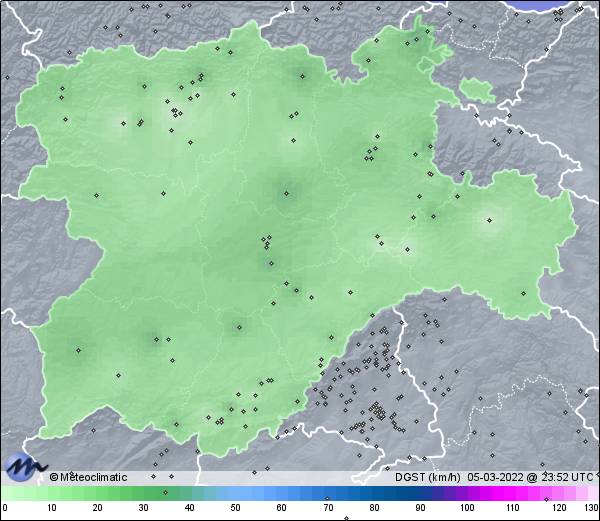The height and width of the screenshot is (521, 600).
Task: Click the scale label 120
Action: tap(559, 508)
